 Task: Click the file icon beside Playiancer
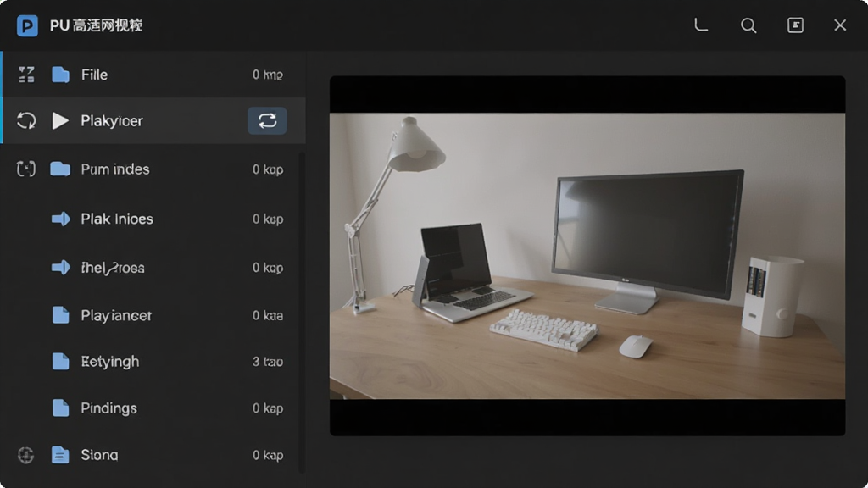click(x=60, y=315)
